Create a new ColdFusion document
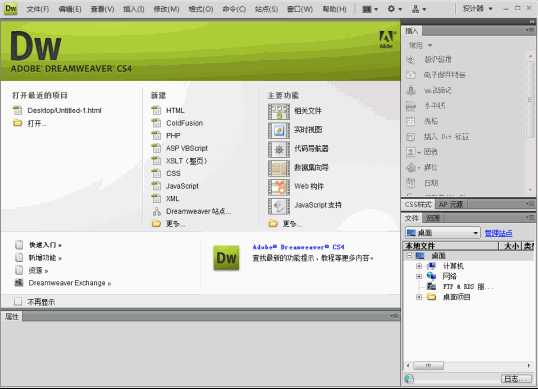Image resolution: width=538 pixels, height=389 pixels. click(x=184, y=123)
